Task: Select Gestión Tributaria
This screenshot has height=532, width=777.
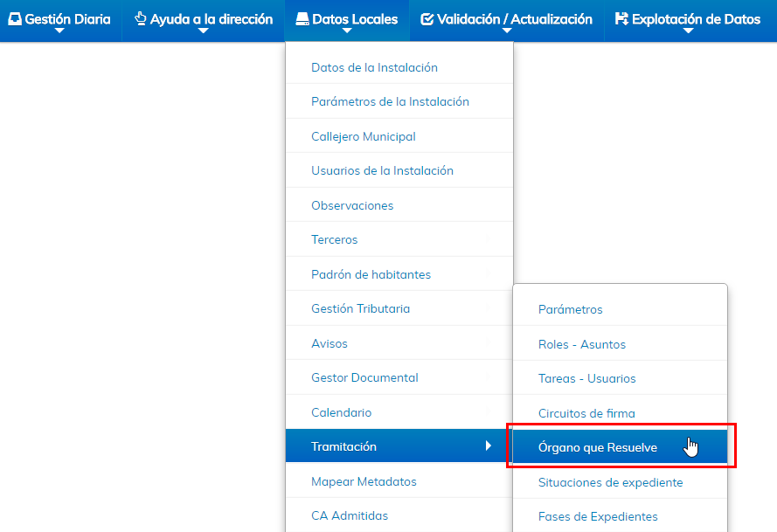Action: tap(399, 308)
